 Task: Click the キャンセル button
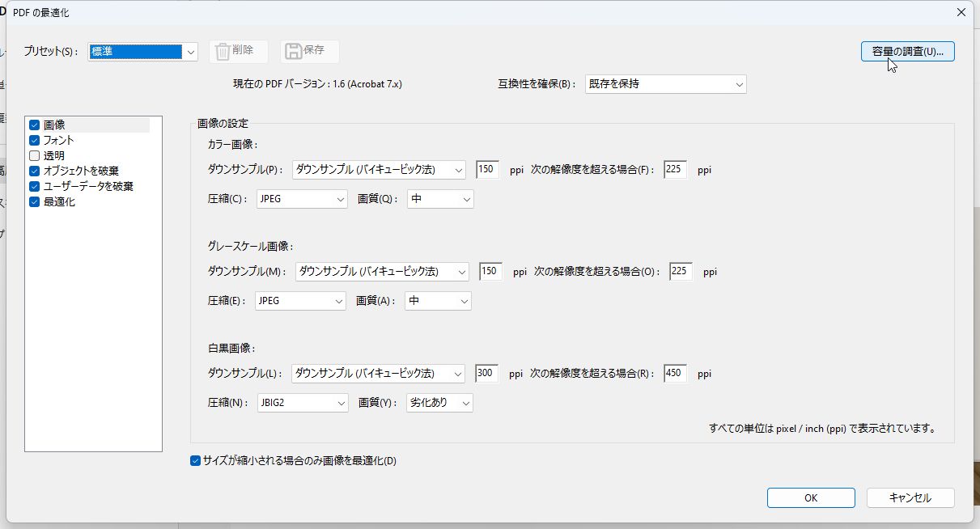(x=910, y=497)
